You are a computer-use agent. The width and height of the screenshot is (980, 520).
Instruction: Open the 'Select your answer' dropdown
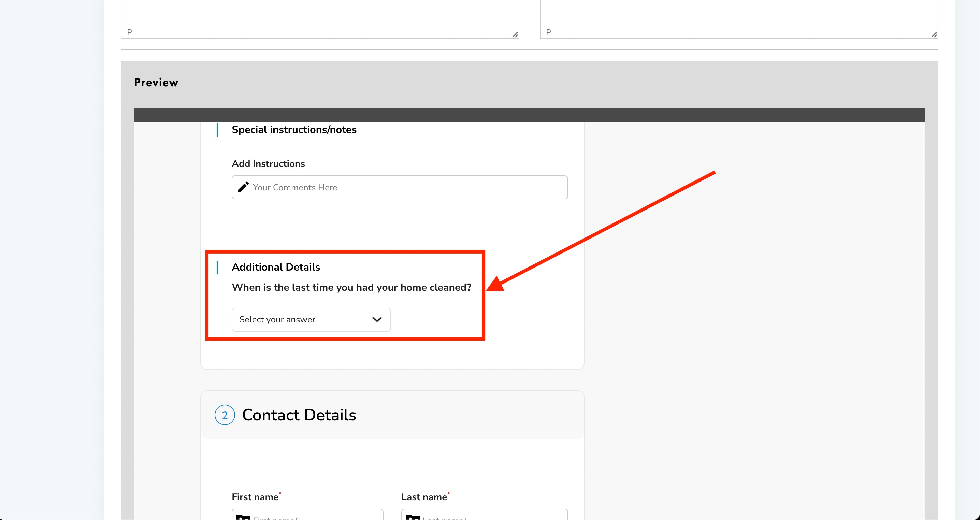(311, 319)
